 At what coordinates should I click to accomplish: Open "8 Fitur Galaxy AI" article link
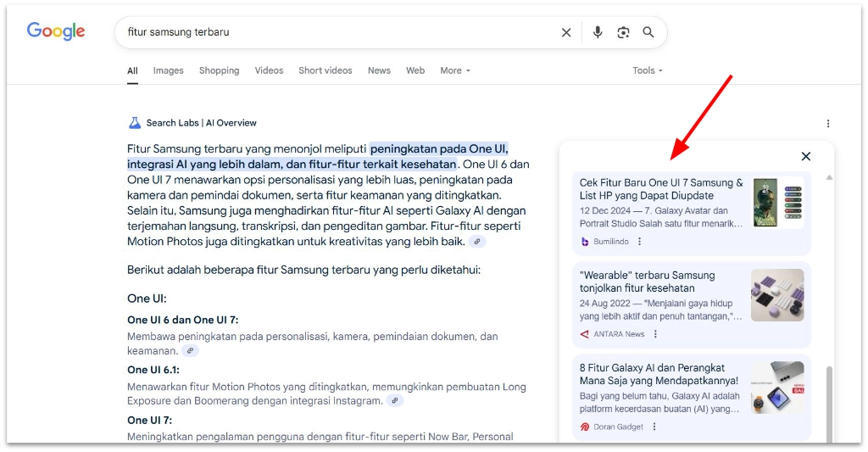tap(659, 374)
